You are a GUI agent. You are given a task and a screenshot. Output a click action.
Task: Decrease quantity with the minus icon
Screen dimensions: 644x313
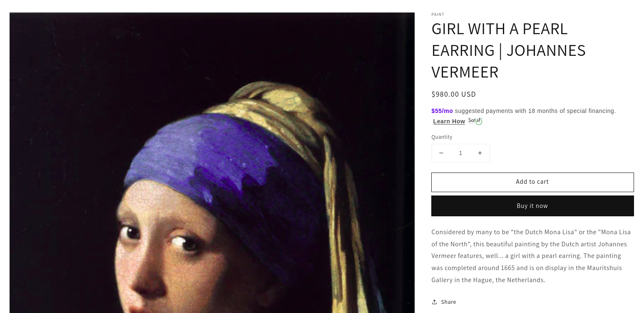coord(441,153)
